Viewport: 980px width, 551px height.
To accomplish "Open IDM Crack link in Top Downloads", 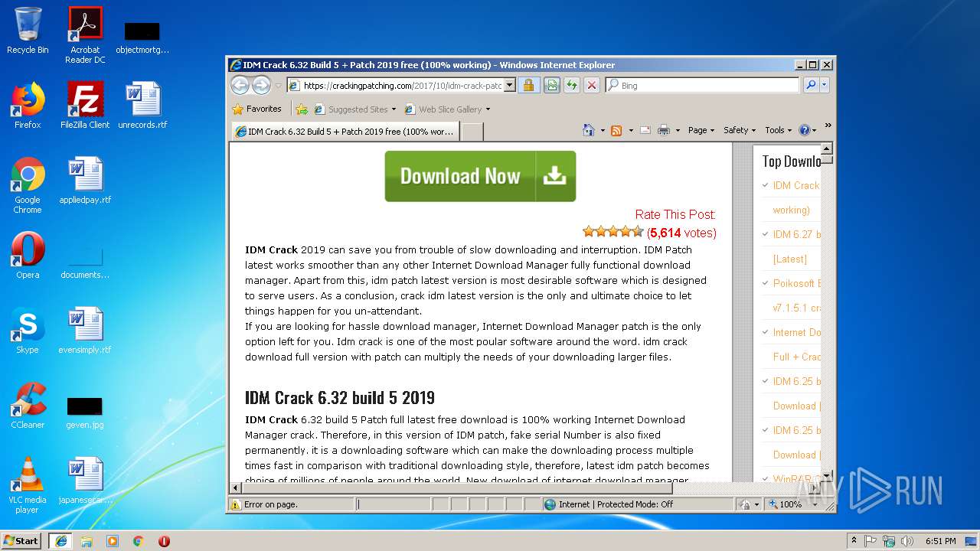I will pos(796,185).
